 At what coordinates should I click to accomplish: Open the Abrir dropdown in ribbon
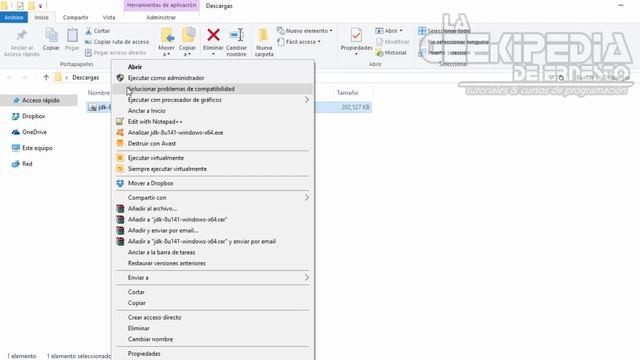pyautogui.click(x=389, y=31)
